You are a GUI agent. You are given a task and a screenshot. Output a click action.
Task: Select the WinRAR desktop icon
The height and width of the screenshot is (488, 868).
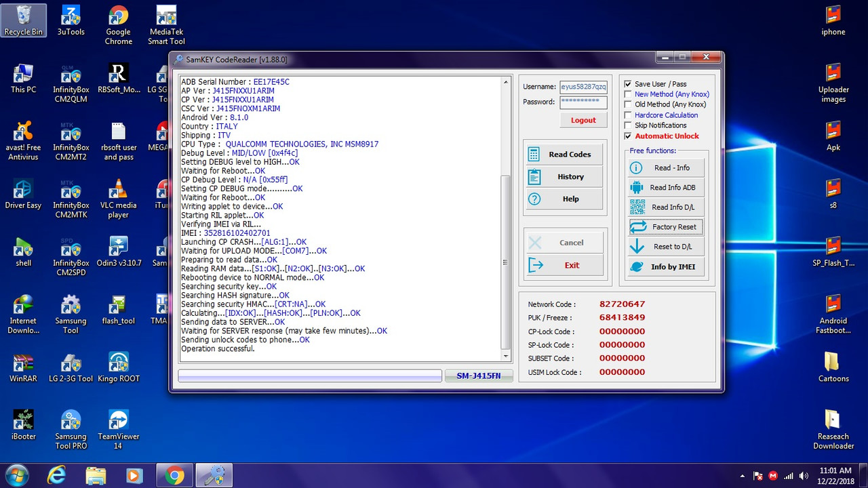24,367
